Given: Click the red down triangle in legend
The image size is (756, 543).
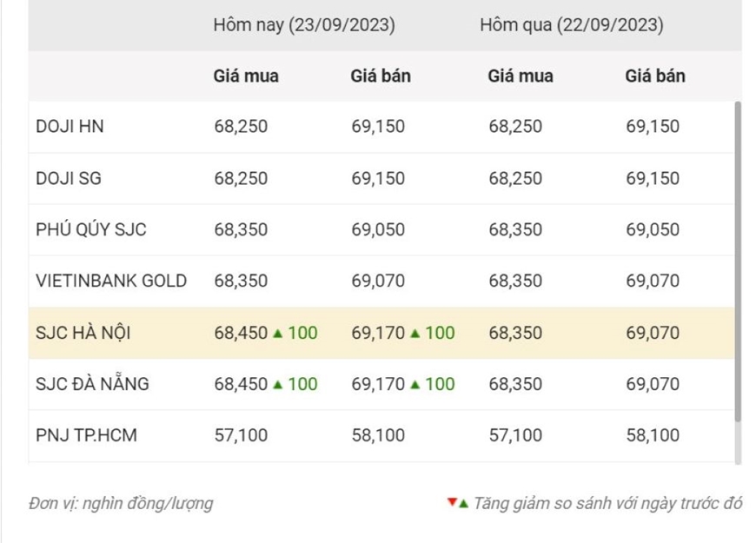Looking at the screenshot, I should pyautogui.click(x=452, y=502).
